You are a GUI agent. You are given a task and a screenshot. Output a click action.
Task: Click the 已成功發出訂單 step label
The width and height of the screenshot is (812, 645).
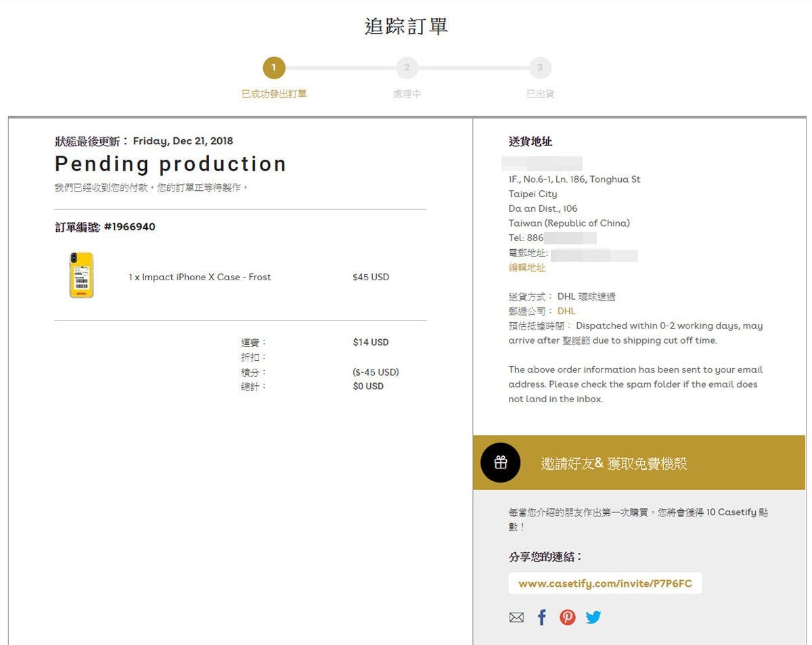click(274, 94)
